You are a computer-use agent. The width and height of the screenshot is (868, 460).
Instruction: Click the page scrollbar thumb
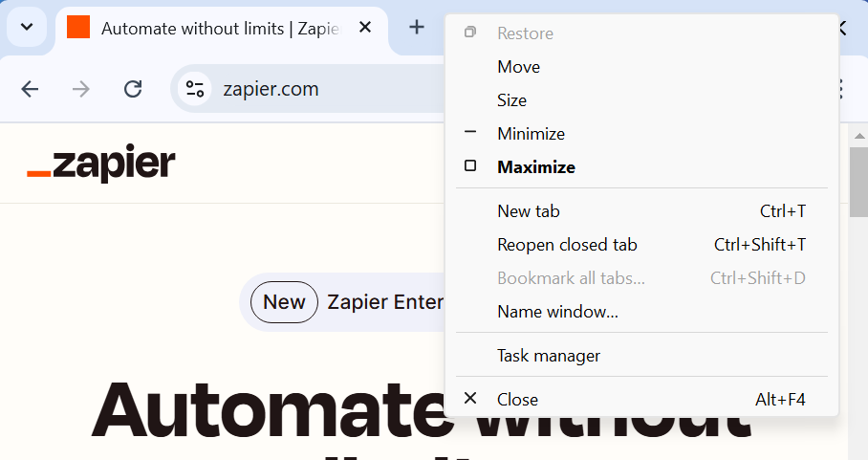859,180
